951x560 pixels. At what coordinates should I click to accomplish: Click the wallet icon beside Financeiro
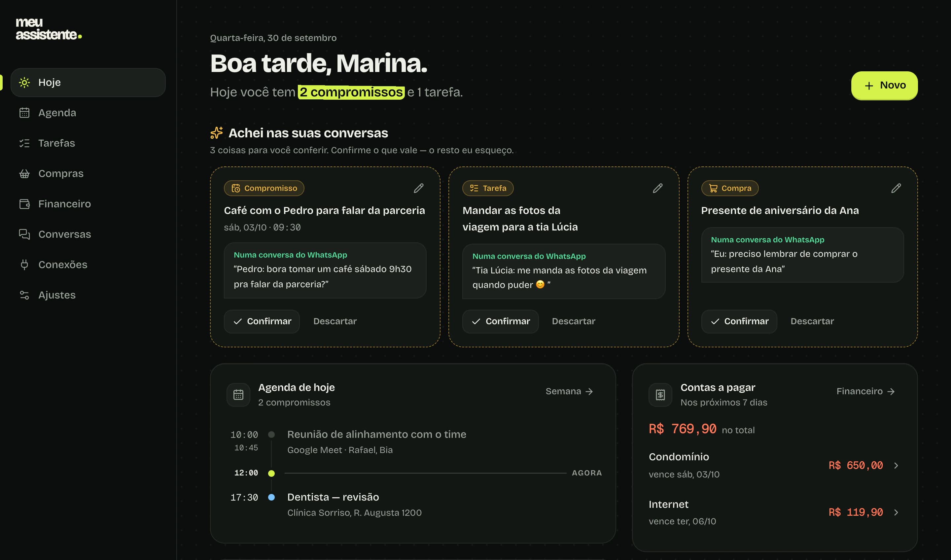(24, 204)
